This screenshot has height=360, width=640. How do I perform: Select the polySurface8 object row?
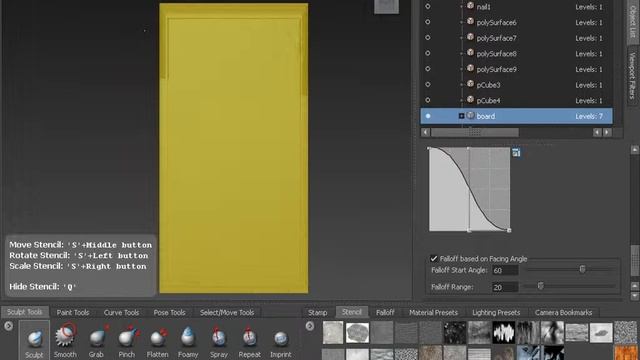[x=516, y=53]
